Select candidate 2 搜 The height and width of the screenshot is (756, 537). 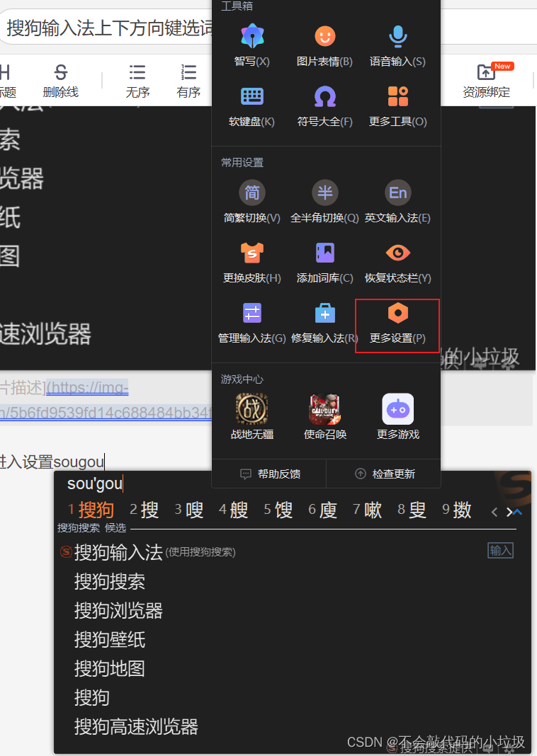click(144, 510)
